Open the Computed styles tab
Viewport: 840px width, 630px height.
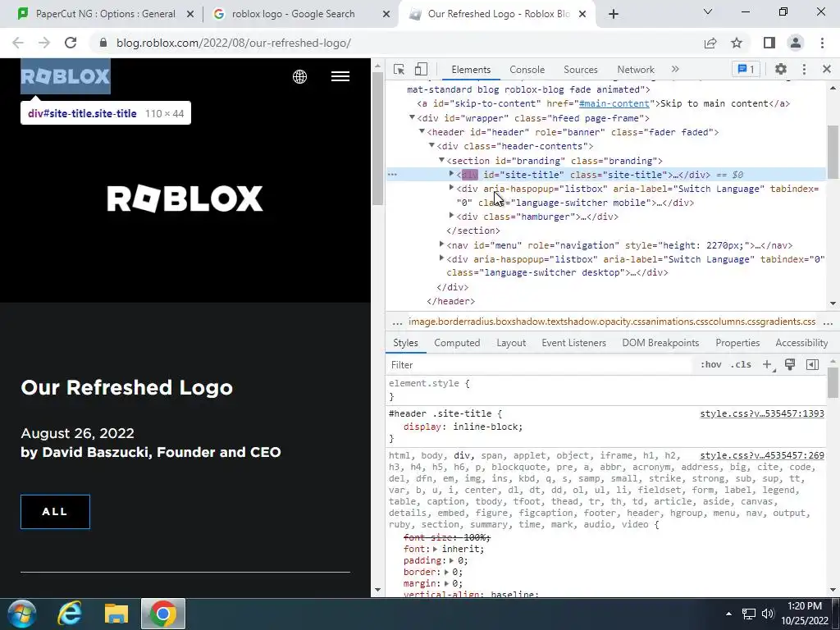(457, 343)
